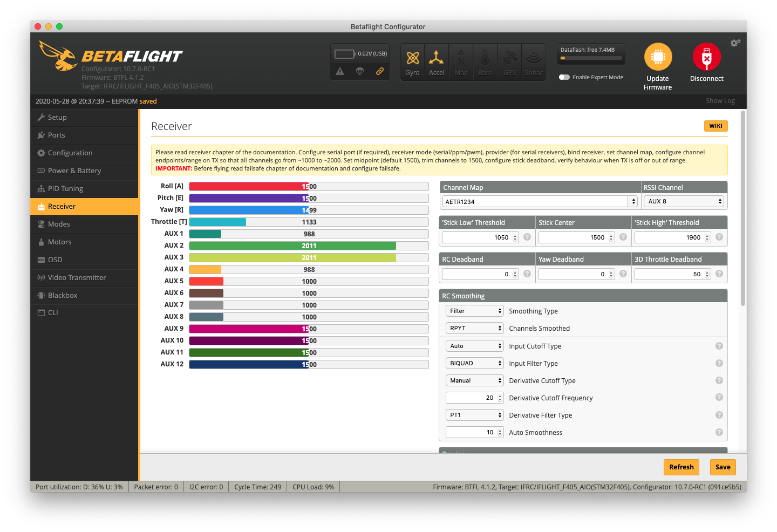Click the Refresh button
The height and width of the screenshot is (532, 777).
click(x=681, y=467)
